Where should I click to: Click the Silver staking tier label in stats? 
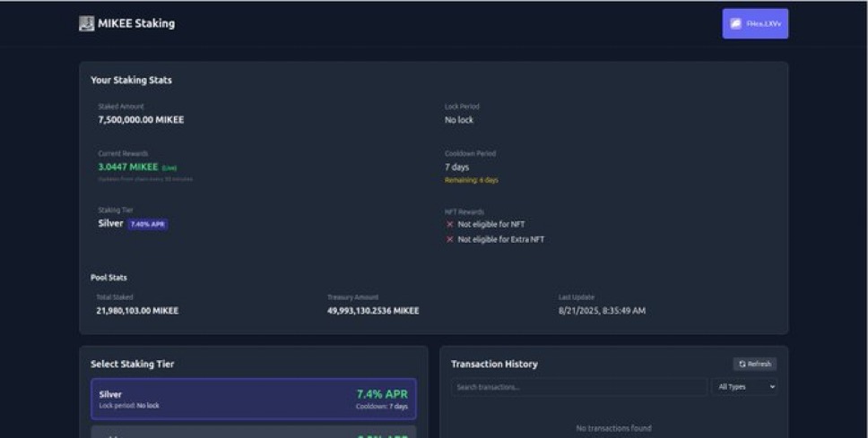(110, 223)
